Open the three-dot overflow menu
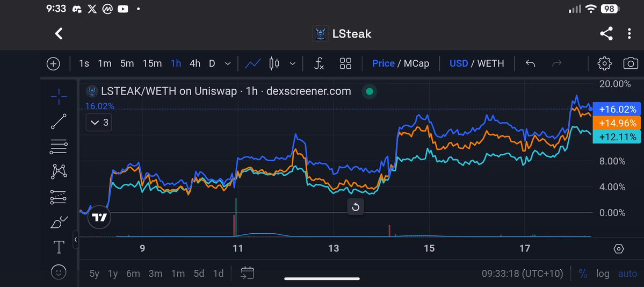Viewport: 644px width, 287px height. (629, 34)
